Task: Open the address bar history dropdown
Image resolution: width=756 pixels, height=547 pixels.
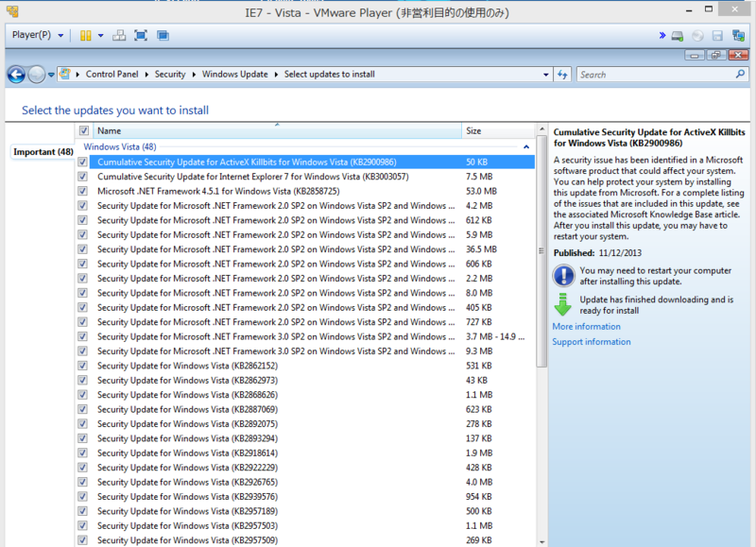Action: point(546,75)
